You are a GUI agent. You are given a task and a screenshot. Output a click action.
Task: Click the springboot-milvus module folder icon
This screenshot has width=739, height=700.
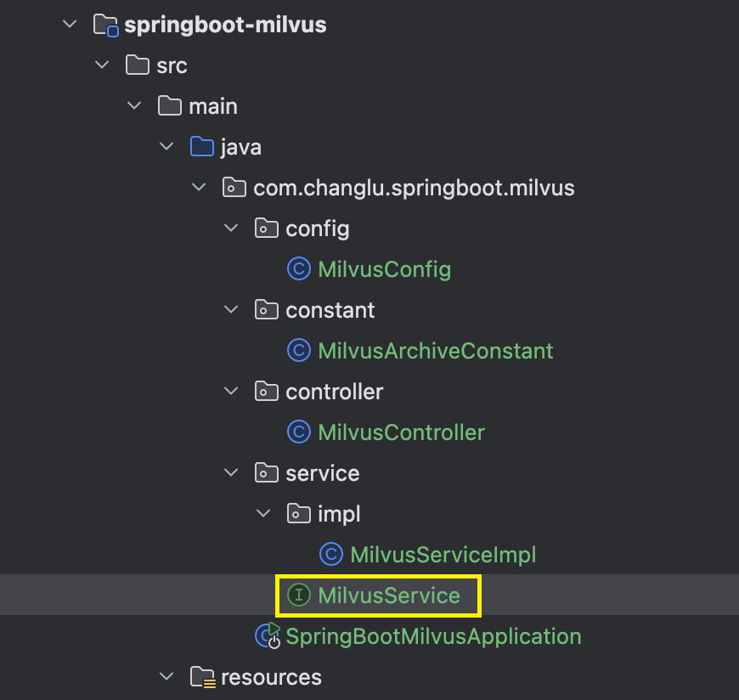pos(105,25)
